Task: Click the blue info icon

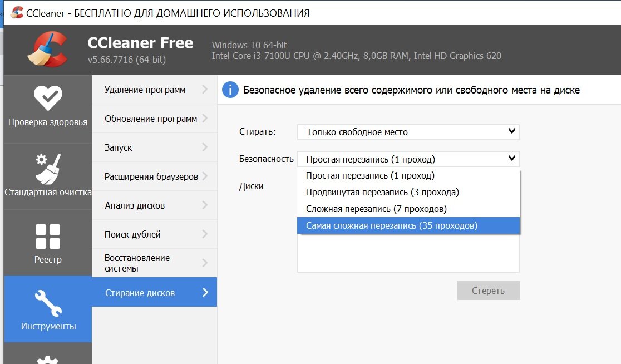Action: point(230,90)
